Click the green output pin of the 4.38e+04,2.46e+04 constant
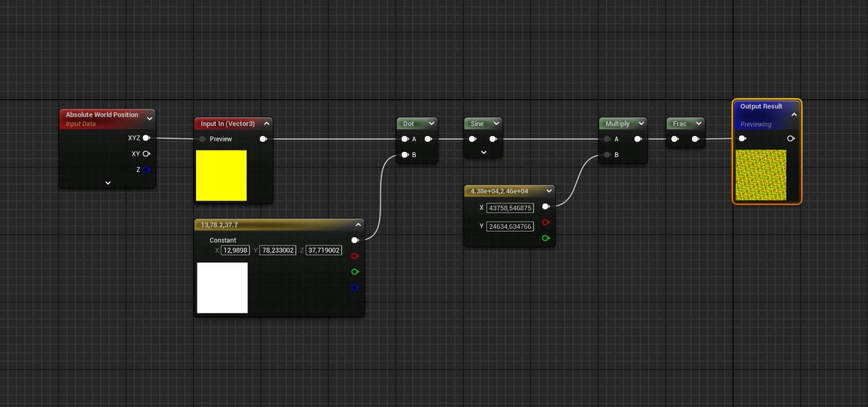This screenshot has height=407, width=868. (545, 238)
